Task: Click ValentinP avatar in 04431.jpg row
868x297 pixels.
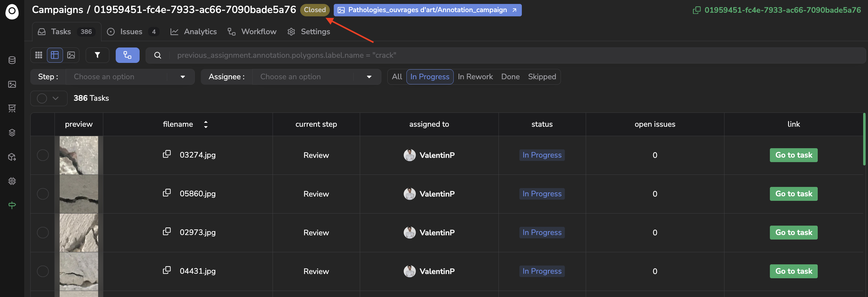Action: [x=409, y=271]
